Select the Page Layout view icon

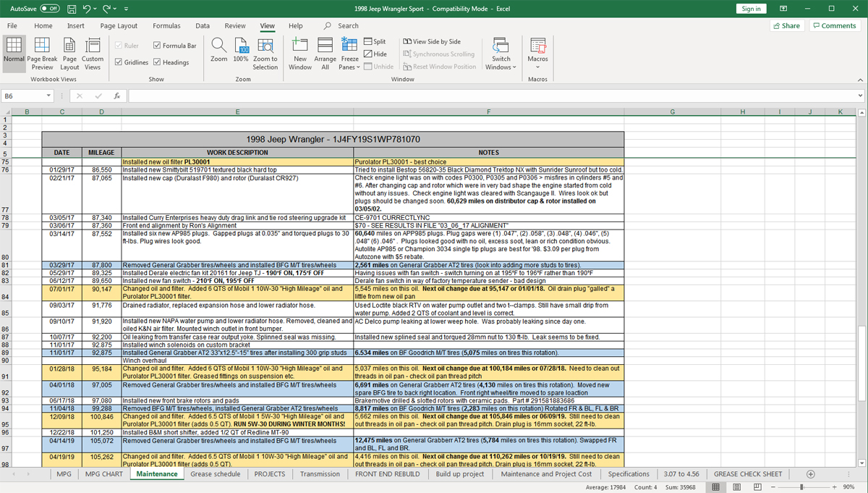click(x=69, y=46)
